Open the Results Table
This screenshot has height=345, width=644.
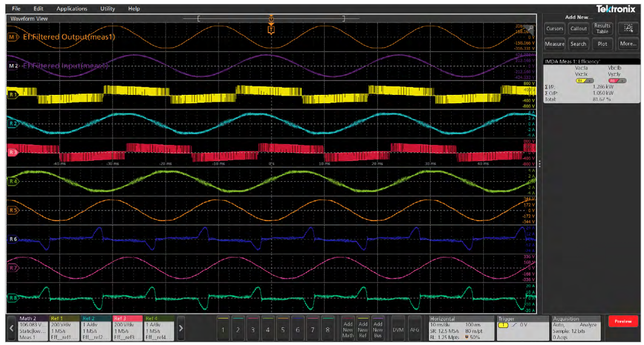click(x=602, y=28)
